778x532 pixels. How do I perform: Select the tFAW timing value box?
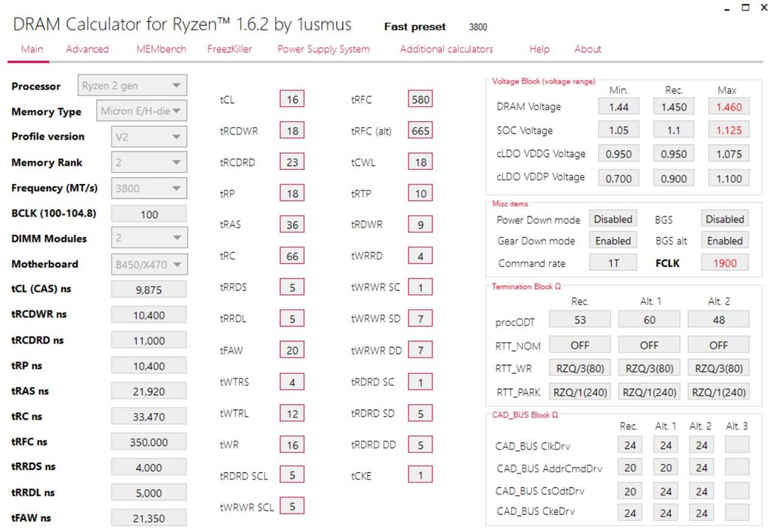pos(293,350)
